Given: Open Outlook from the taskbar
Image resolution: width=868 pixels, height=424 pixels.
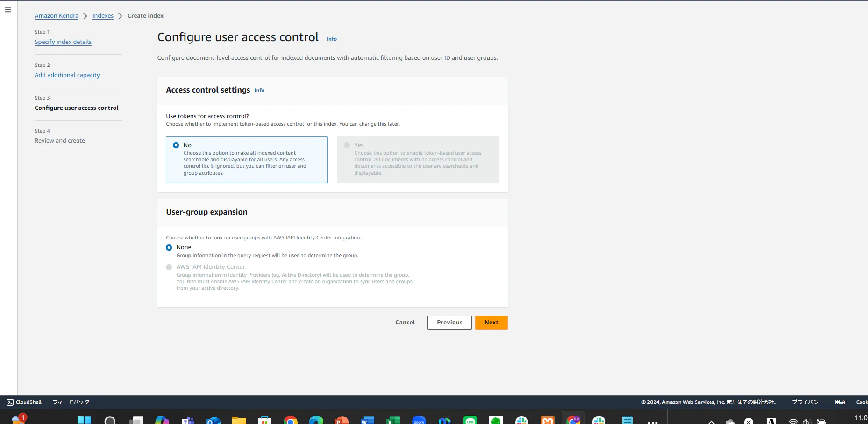Looking at the screenshot, I should point(213,420).
